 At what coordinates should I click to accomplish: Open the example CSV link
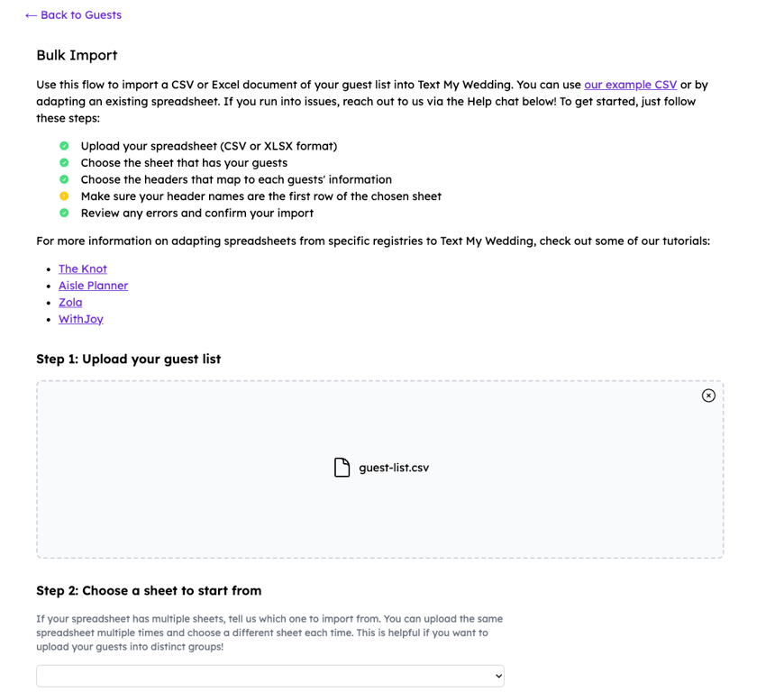click(x=630, y=85)
